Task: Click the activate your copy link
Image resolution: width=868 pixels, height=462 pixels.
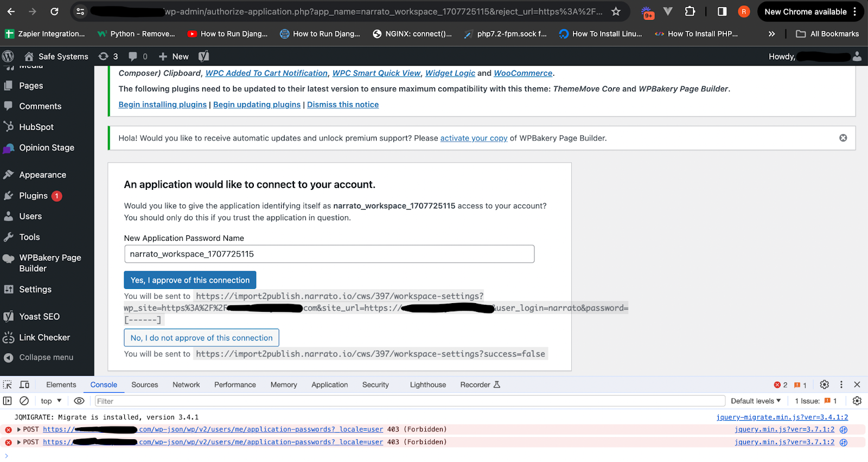Action: tap(474, 138)
